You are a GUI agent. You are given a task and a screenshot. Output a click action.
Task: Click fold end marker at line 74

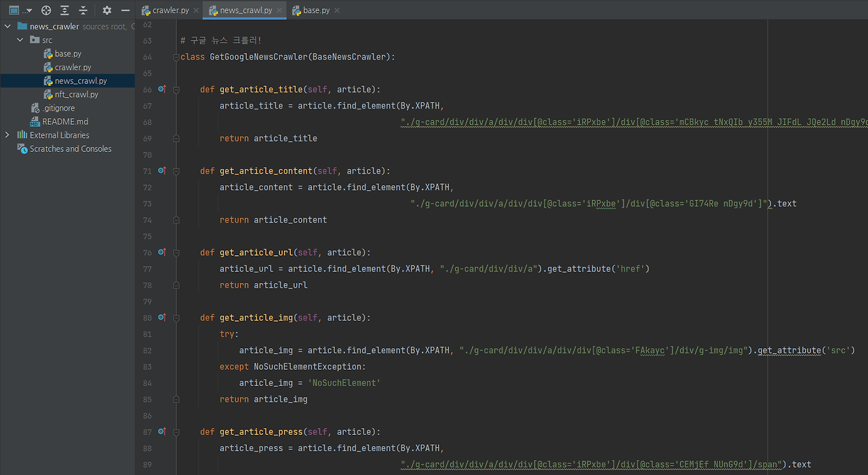click(176, 220)
